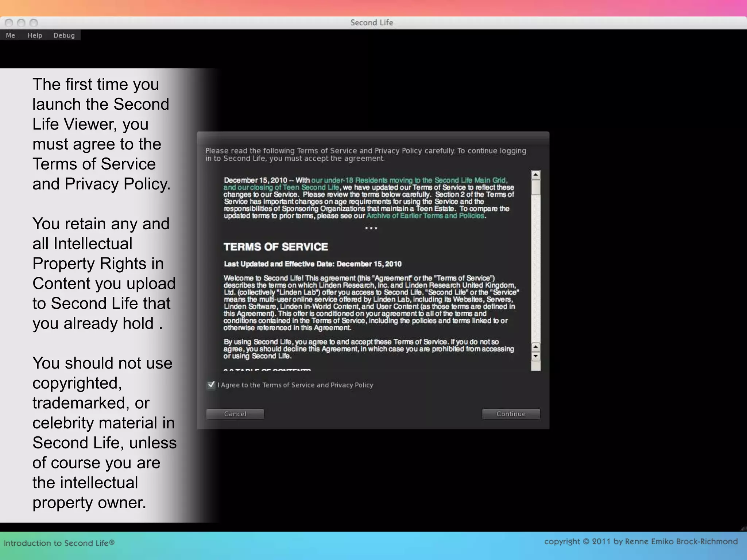This screenshot has height=560, width=747.
Task: Open Archive of Earlier Terms and Policies link
Action: [x=425, y=215]
